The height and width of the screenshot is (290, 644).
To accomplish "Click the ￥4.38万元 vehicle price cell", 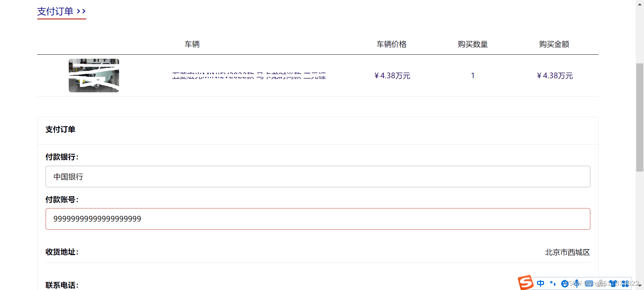I will 392,76.
